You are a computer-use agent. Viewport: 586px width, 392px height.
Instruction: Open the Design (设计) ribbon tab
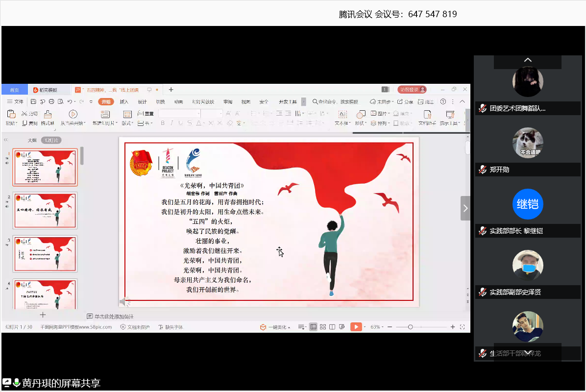pos(142,102)
